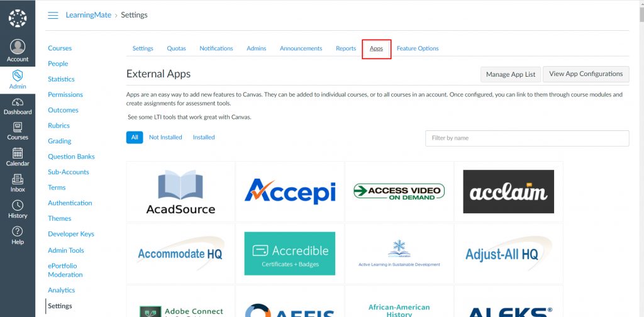
Task: Switch to the Admins tab
Action: [x=257, y=48]
